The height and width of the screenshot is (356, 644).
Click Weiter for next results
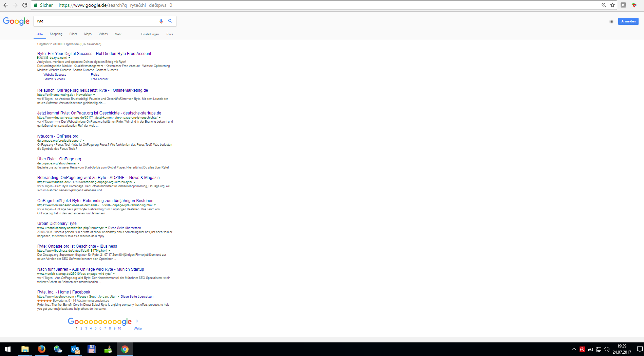[x=138, y=328]
